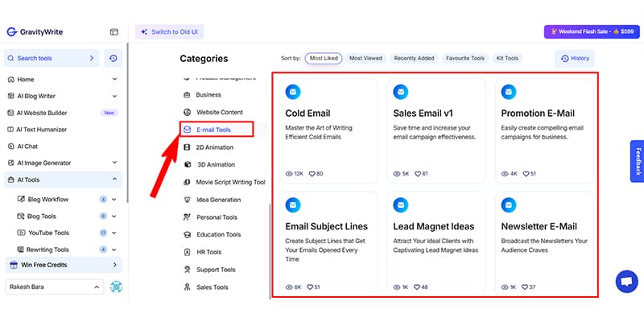Click user avatar icon near Rakesh Bara
Image resolution: width=644 pixels, height=322 pixels.
(x=116, y=287)
